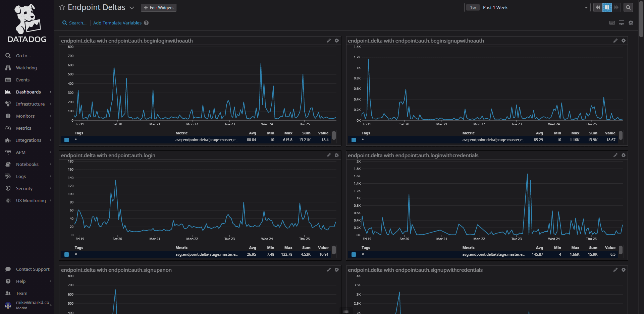Pause live dashboard updates

[x=607, y=7]
